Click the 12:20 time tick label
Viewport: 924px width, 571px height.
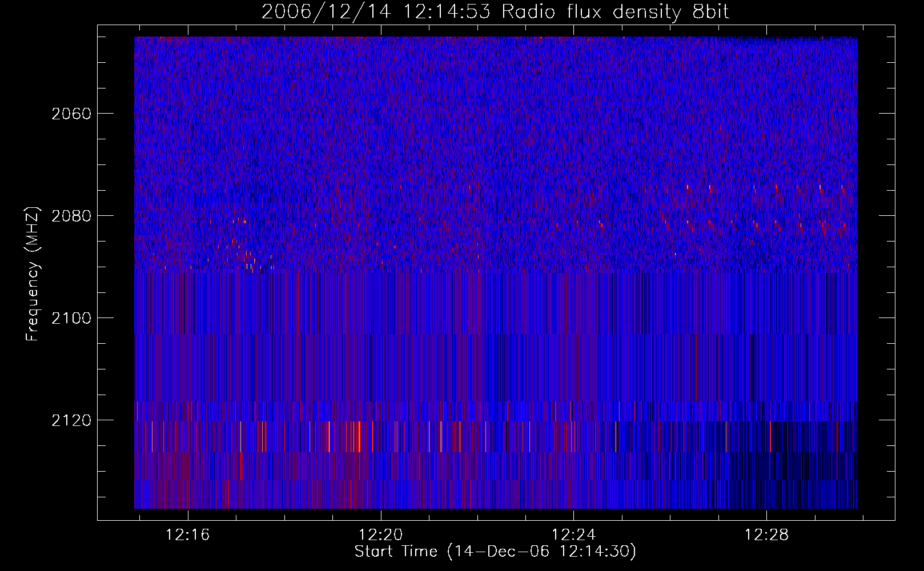[381, 535]
